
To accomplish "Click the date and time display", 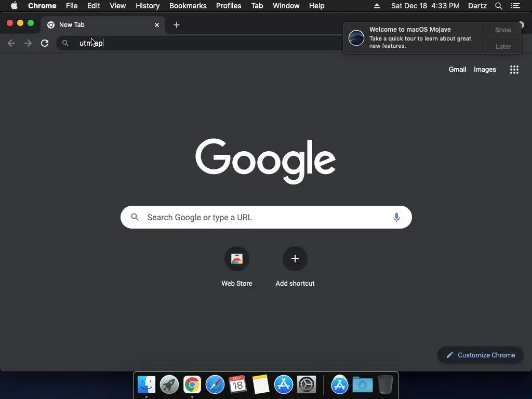I will (x=425, y=6).
